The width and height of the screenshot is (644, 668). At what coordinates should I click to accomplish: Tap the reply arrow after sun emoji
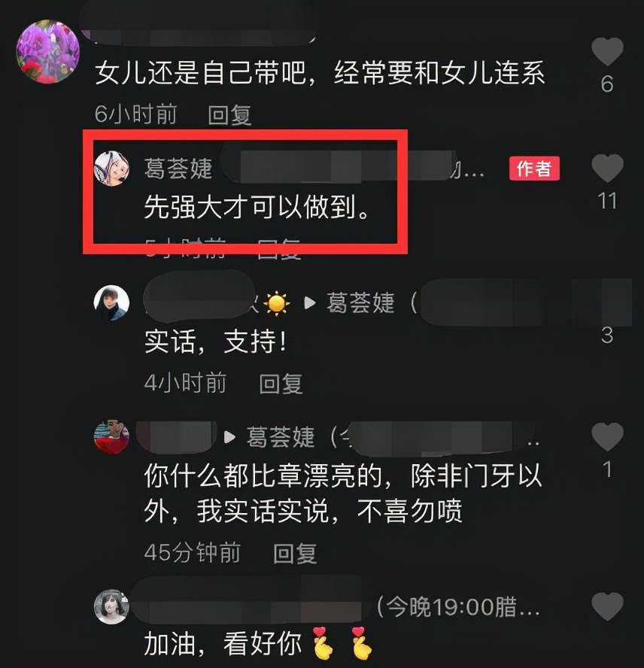310,303
